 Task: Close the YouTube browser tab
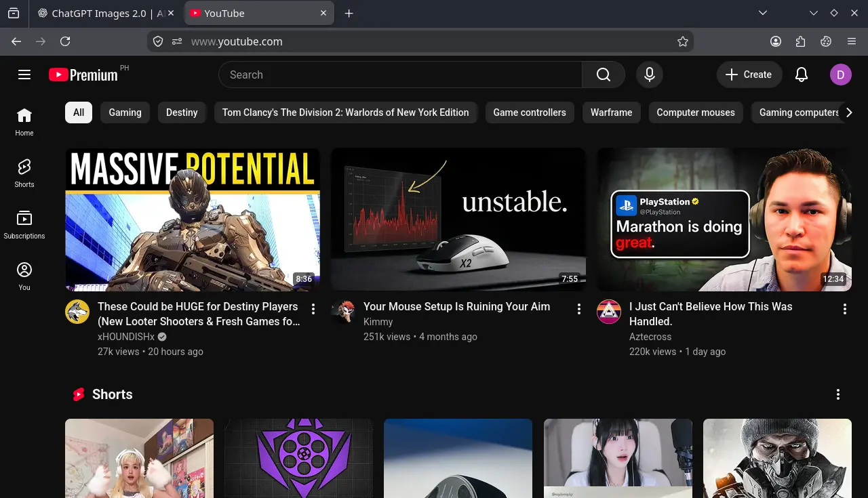pyautogui.click(x=323, y=13)
